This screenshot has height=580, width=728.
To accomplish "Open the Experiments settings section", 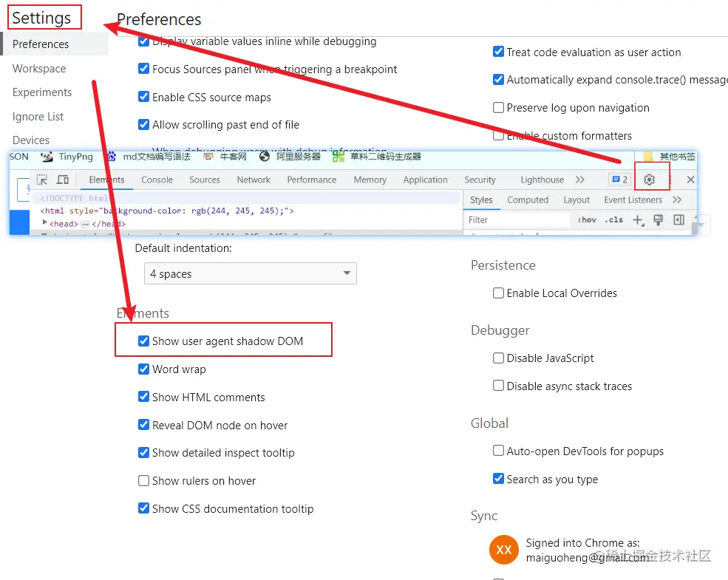I will click(42, 92).
